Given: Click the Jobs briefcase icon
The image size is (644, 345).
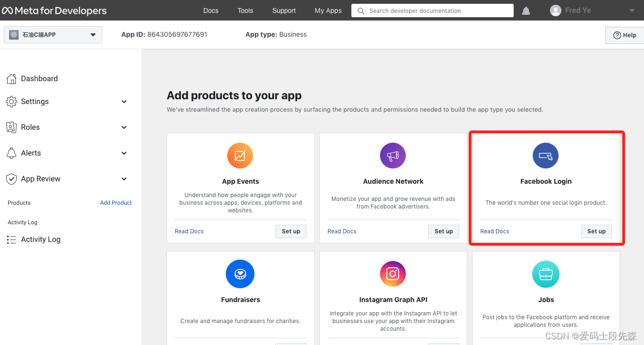Looking at the screenshot, I should click(546, 274).
